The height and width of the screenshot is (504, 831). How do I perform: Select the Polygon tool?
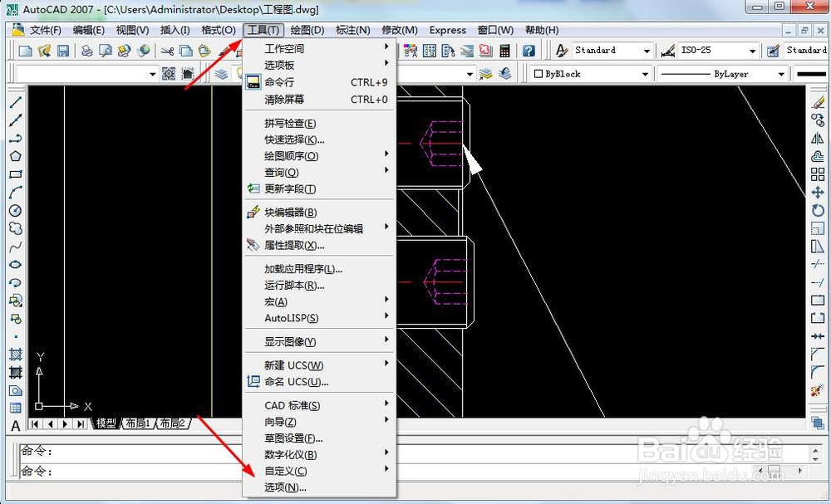click(15, 156)
